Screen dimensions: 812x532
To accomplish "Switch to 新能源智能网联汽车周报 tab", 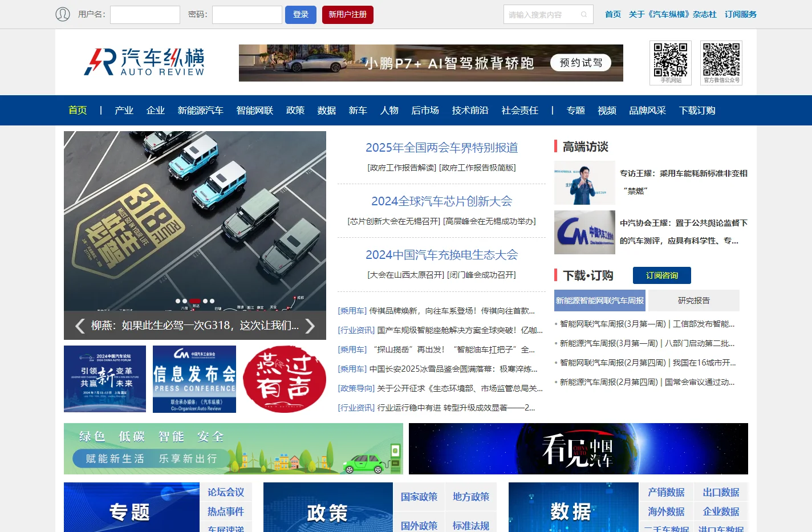I will tap(600, 300).
